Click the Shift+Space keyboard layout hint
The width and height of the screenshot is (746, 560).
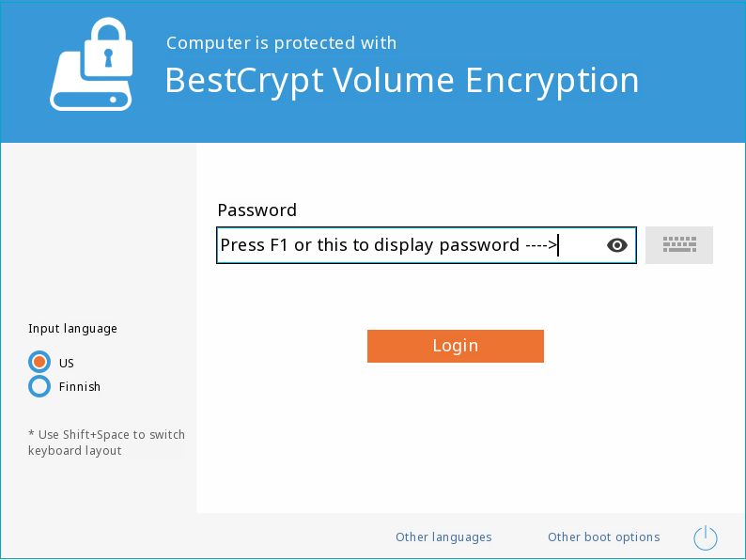click(x=106, y=443)
